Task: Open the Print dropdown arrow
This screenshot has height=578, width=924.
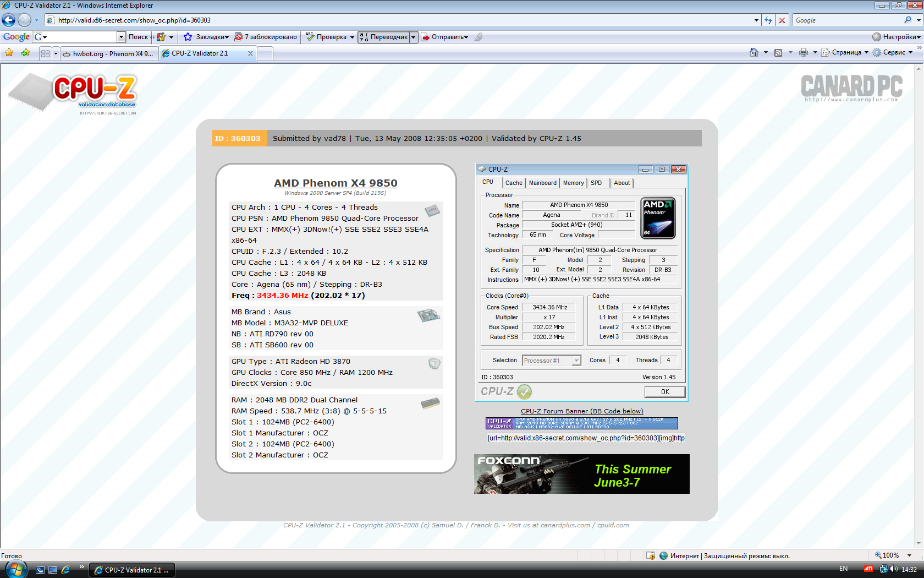Action: [x=815, y=52]
